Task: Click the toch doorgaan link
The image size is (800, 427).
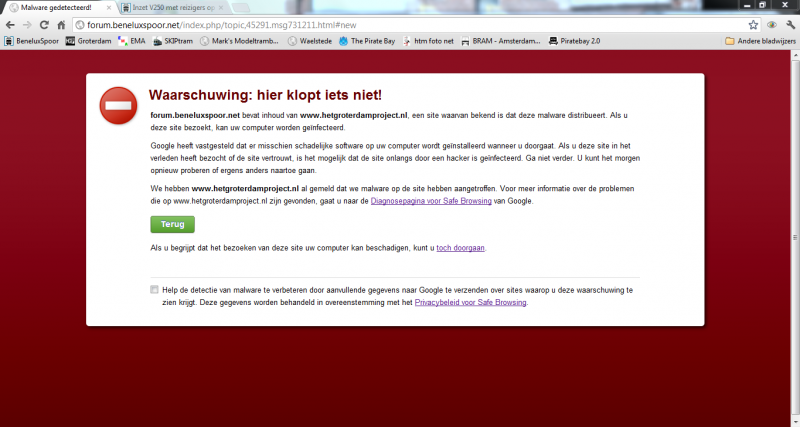Action: coord(460,248)
